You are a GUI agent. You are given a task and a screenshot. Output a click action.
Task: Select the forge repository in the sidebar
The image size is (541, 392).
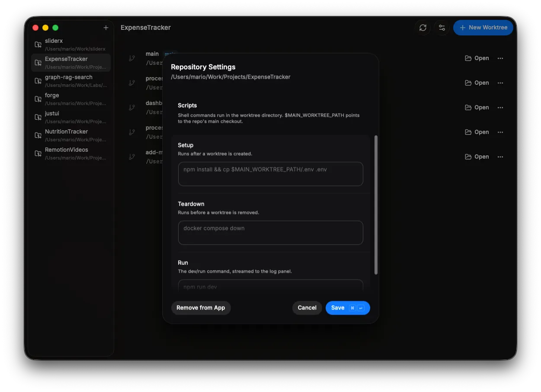coord(71,99)
